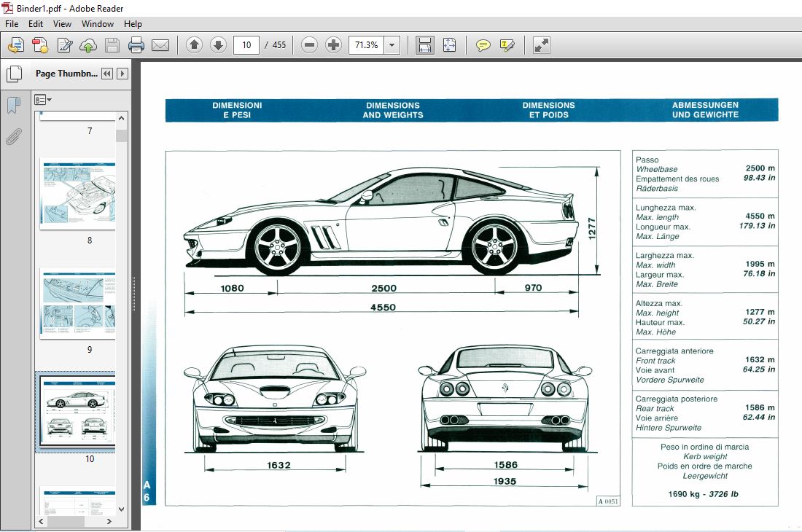Image resolution: width=802 pixels, height=532 pixels.
Task: Click the '4550' length dimension
Action: 383,307
